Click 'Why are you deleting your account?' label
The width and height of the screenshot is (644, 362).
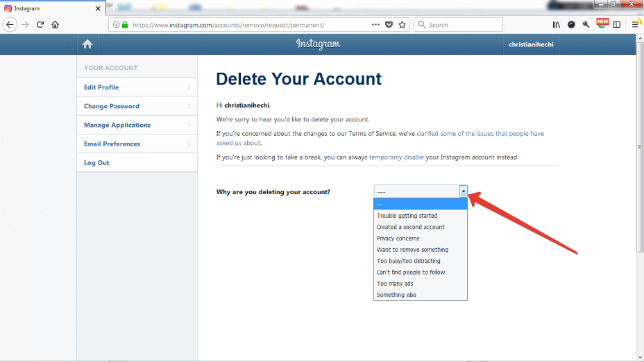[x=273, y=191]
